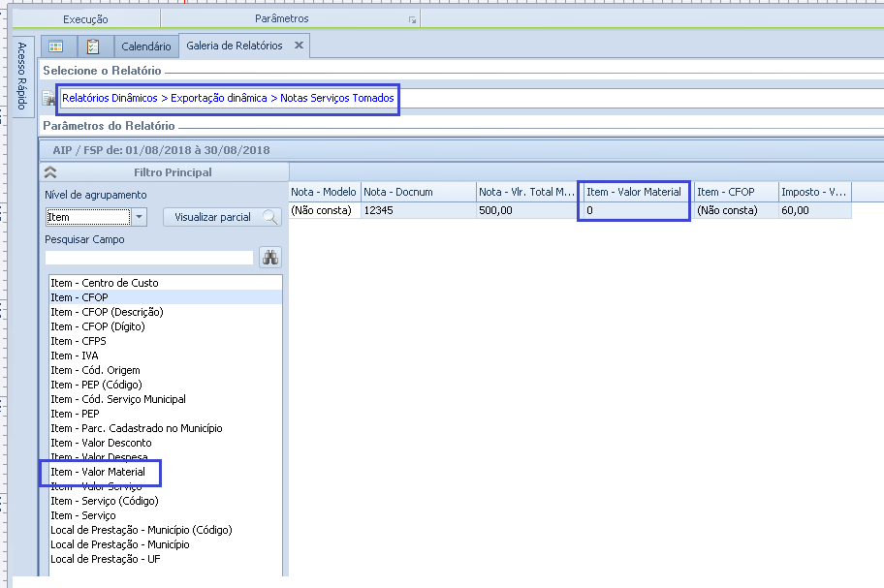Open the grid view tab icon
This screenshot has height=588, width=884.
(x=56, y=46)
